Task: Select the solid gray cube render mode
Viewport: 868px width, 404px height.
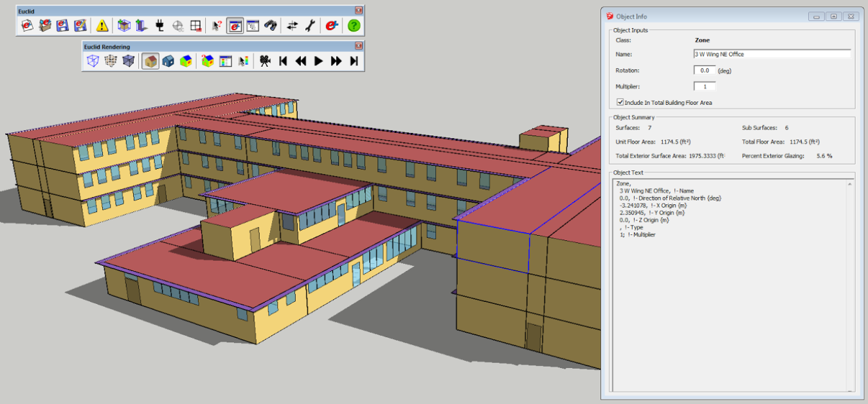Action: point(129,61)
